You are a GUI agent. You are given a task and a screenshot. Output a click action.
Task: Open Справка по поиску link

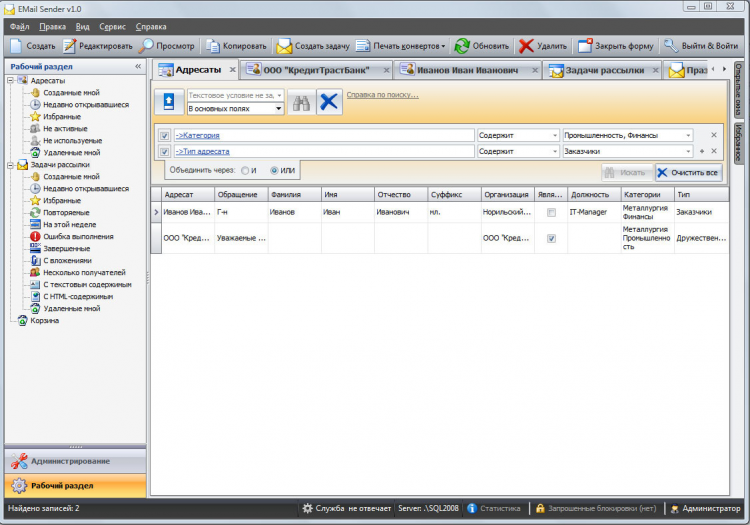tap(382, 95)
